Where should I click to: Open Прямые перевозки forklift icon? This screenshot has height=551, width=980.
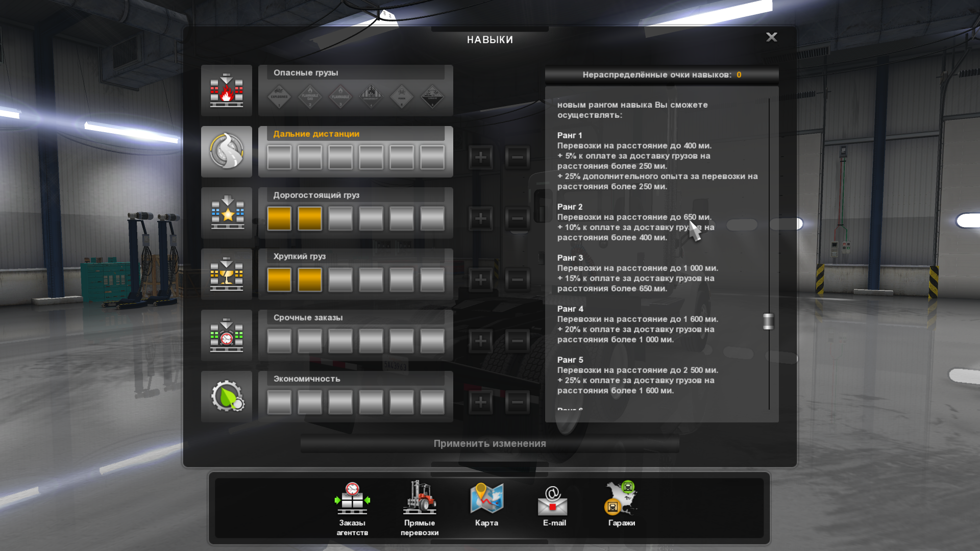point(420,499)
